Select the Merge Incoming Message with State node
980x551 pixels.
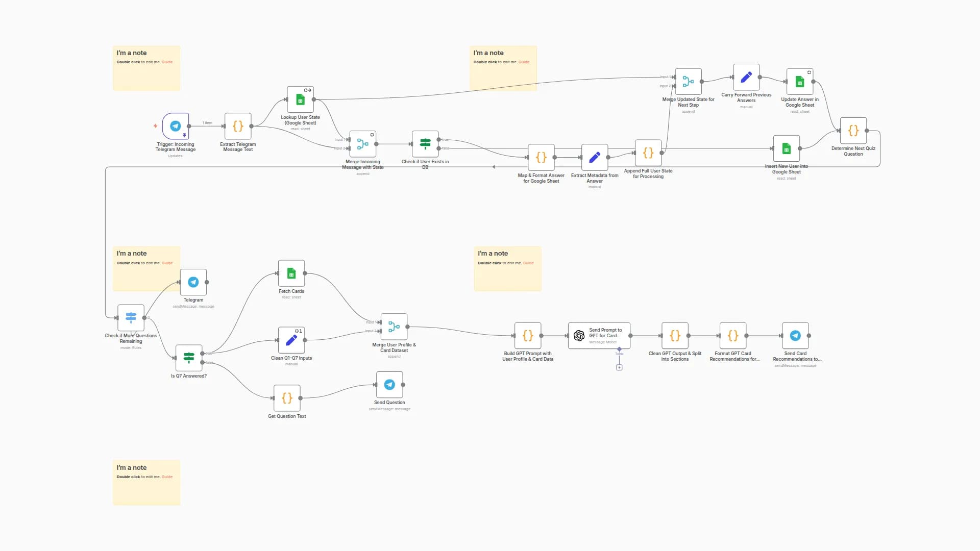pos(362,144)
